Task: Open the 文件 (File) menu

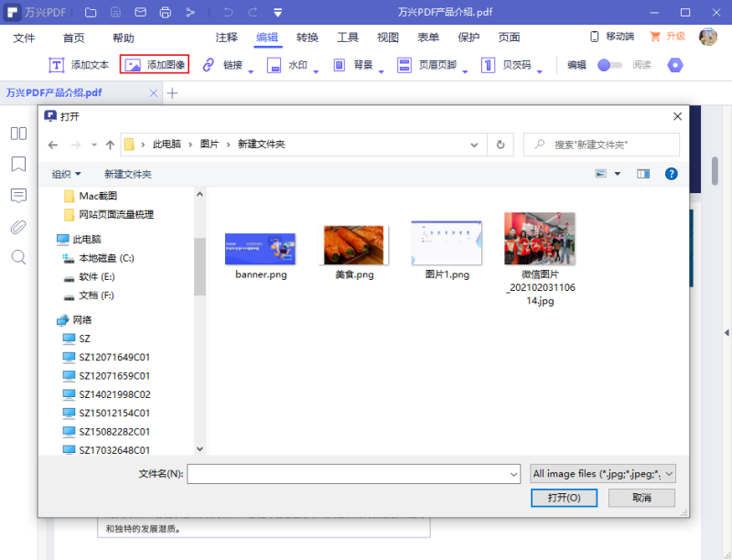Action: pos(25,38)
